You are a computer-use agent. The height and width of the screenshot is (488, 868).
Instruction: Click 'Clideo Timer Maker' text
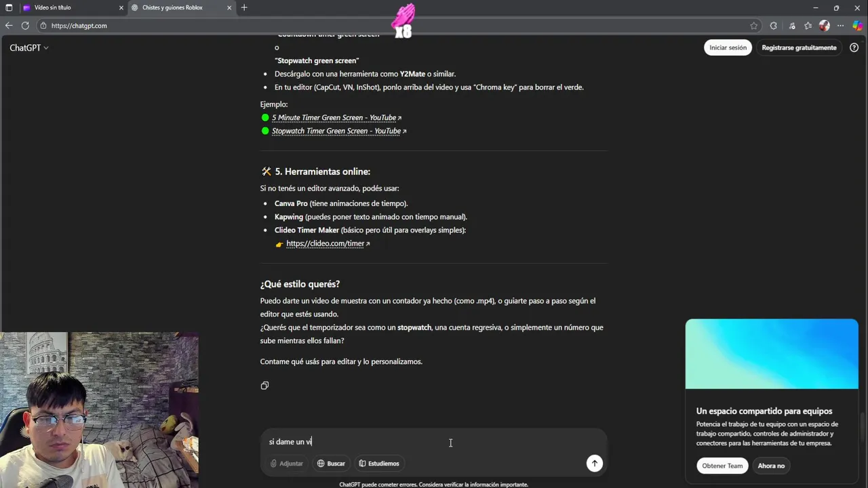[307, 230]
